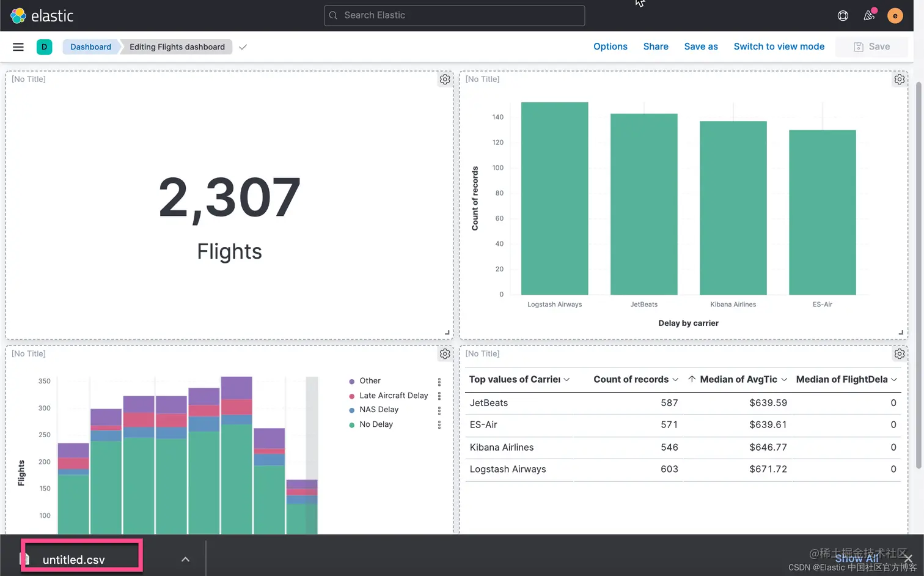The height and width of the screenshot is (576, 924).
Task: Open the user avatar menu
Action: (895, 16)
